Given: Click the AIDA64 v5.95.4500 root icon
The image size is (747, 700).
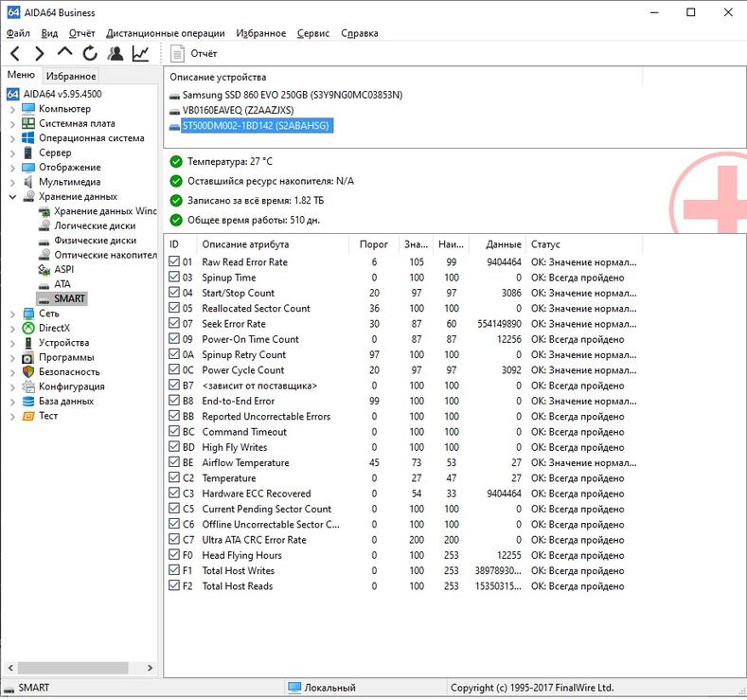Looking at the screenshot, I should (x=13, y=94).
